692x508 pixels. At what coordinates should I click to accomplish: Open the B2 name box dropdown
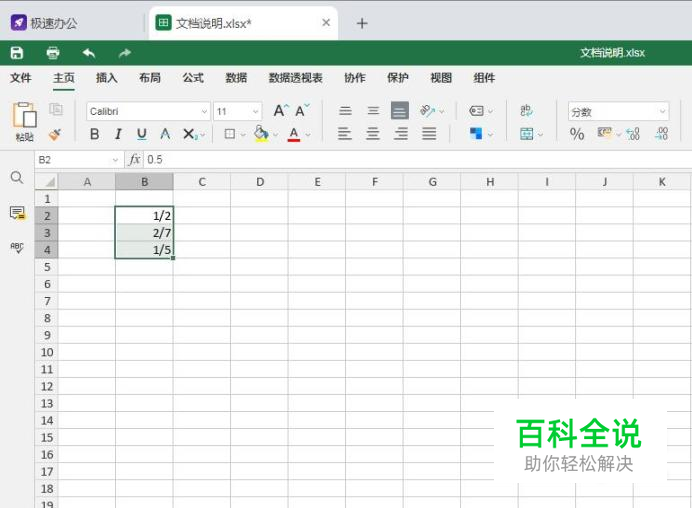115,160
